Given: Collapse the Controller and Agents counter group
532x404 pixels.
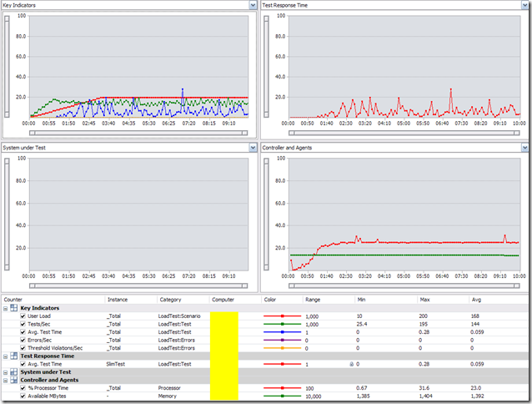Looking at the screenshot, I should click(x=6, y=381).
